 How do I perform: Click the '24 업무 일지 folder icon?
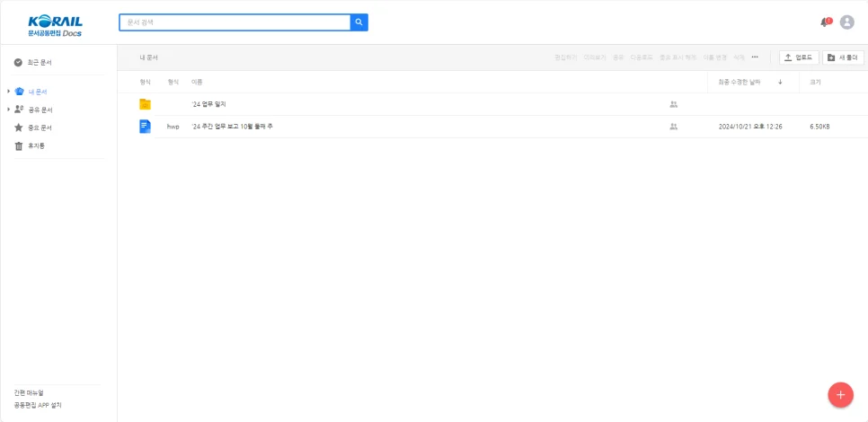click(145, 104)
